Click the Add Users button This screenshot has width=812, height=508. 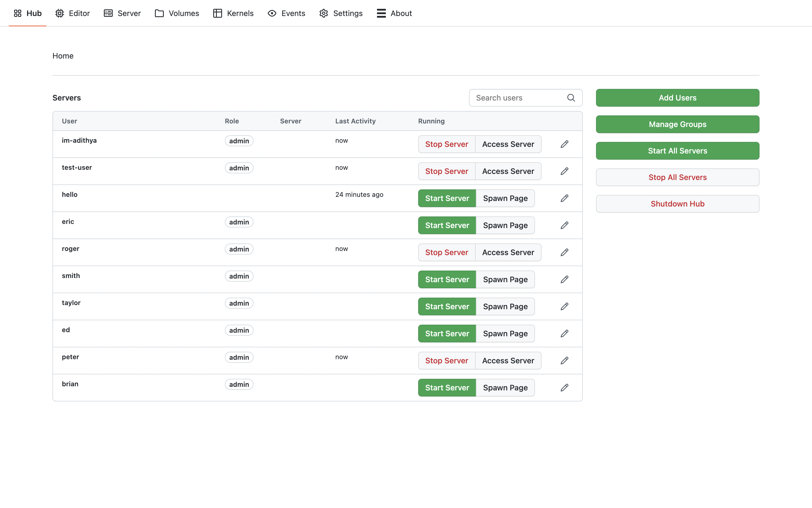pyautogui.click(x=677, y=98)
